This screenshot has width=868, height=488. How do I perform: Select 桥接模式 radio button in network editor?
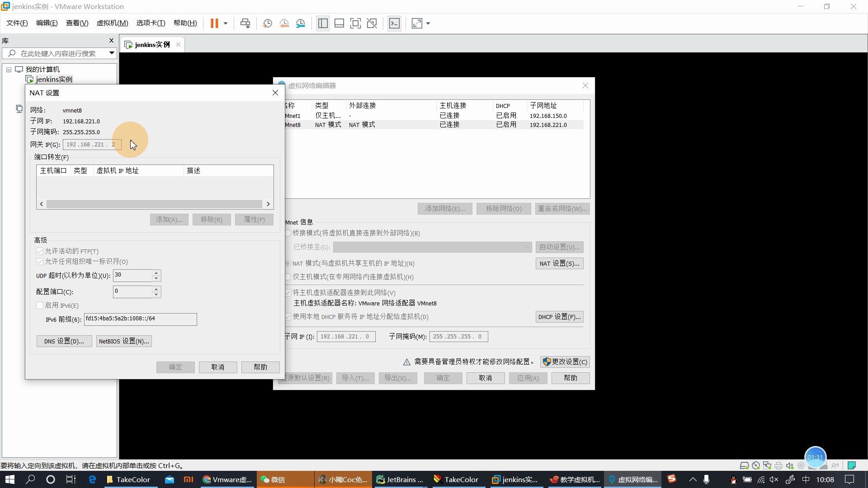coord(288,233)
